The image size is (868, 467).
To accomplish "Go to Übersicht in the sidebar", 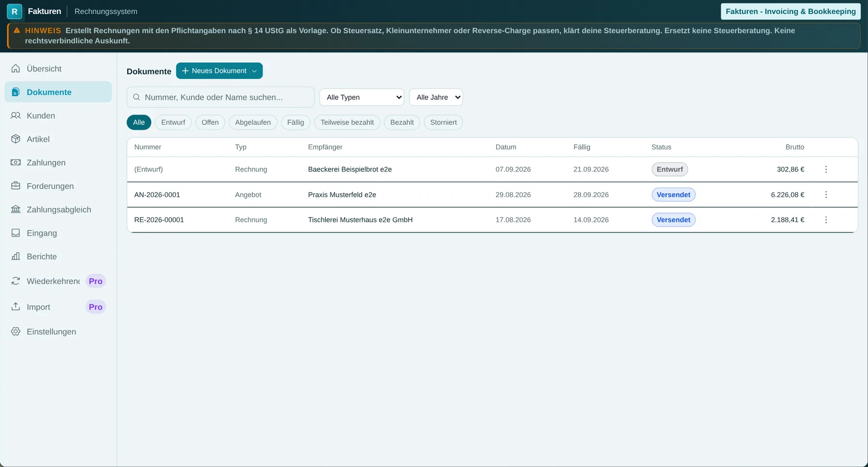I will [58, 68].
